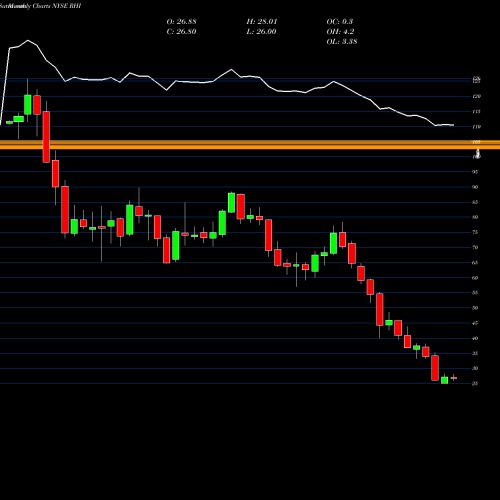Click the low price 'L: 26.00'

[262, 32]
